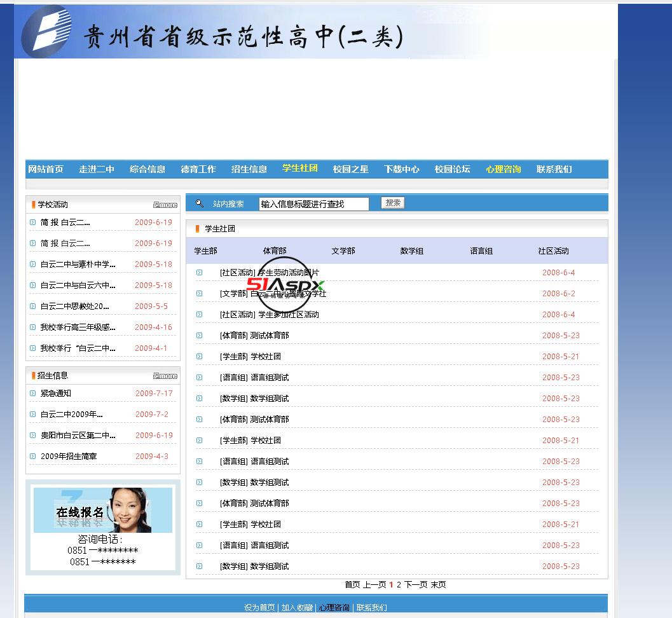
Task: Click bullet icon beside 学生劳动活动图片 entry
Action: pyautogui.click(x=200, y=273)
